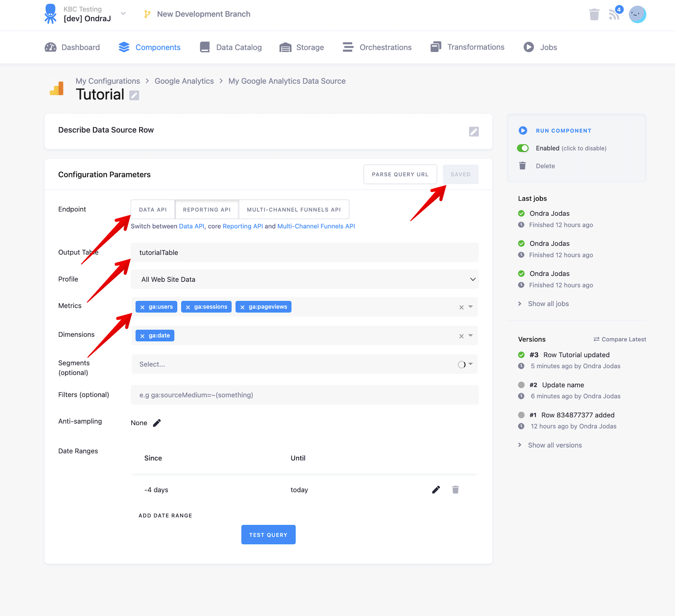Navigate to Storage
This screenshot has width=675, height=616.
302,47
